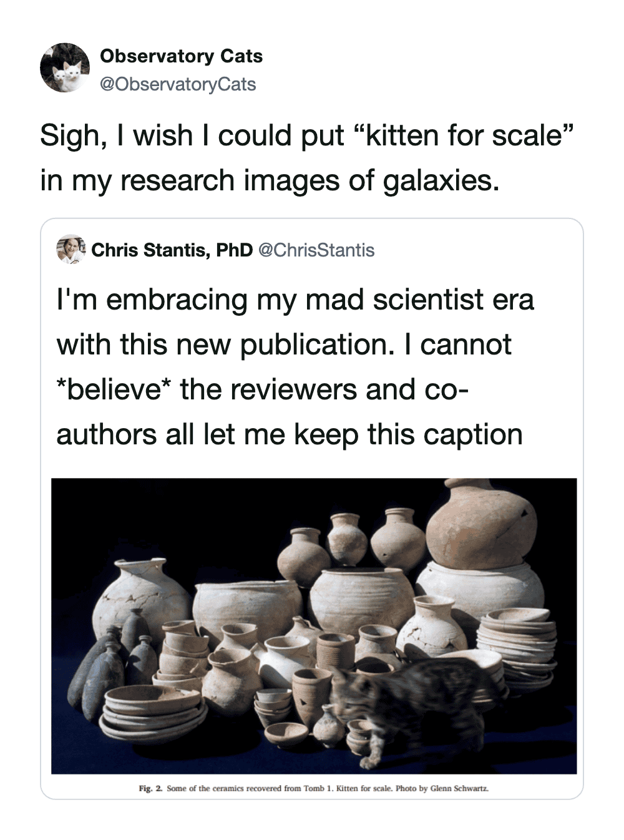Click "Tomb 1" in the figure caption
Image resolution: width=624 pixels, height=840 pixels.
pyautogui.click(x=316, y=788)
